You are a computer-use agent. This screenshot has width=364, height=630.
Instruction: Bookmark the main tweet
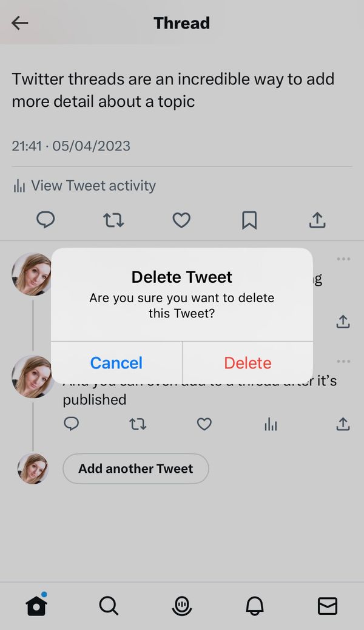click(x=249, y=220)
